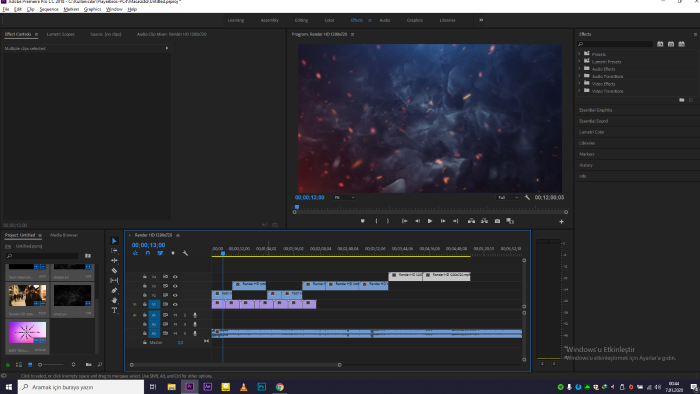
Task: Expand the Video Effects folder
Action: click(579, 83)
